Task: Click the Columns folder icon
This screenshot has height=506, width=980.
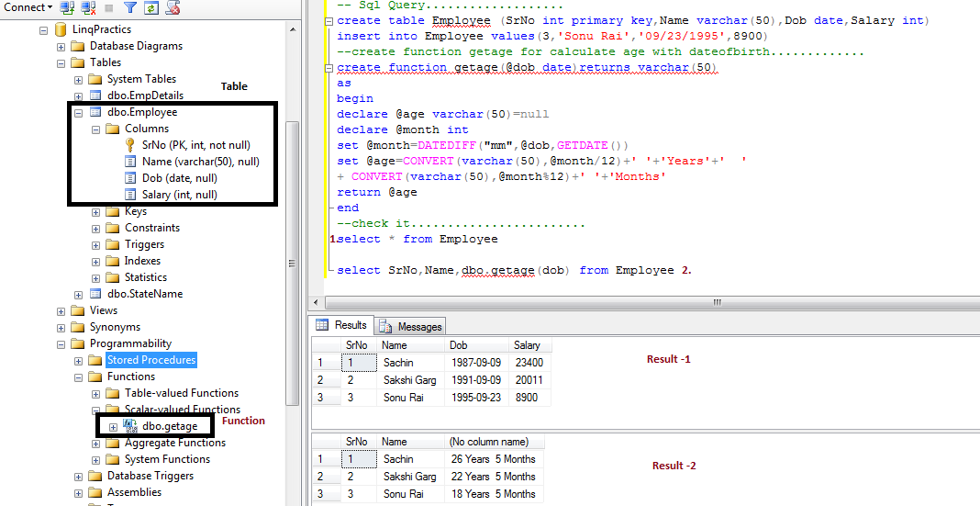Action: pos(113,129)
